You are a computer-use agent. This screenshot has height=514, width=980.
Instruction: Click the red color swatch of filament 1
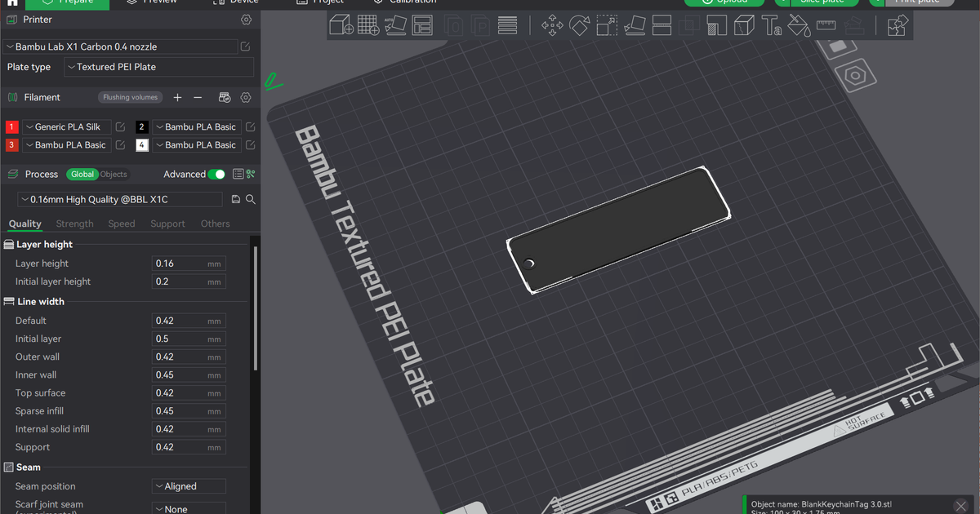tap(11, 126)
